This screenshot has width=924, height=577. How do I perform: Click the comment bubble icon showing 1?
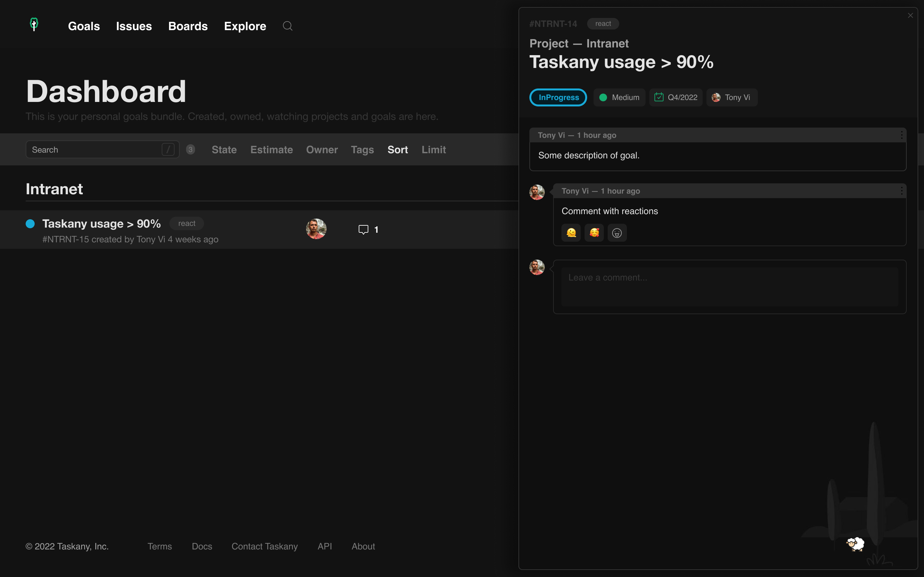(364, 229)
